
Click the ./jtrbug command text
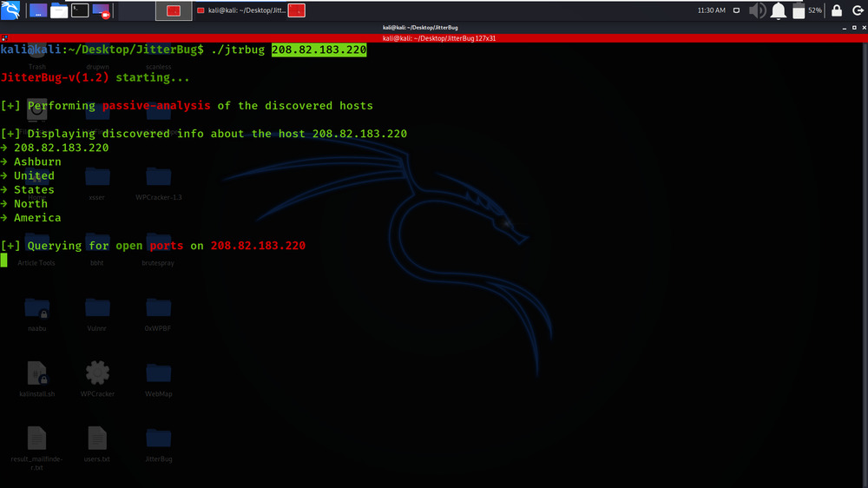(238, 49)
